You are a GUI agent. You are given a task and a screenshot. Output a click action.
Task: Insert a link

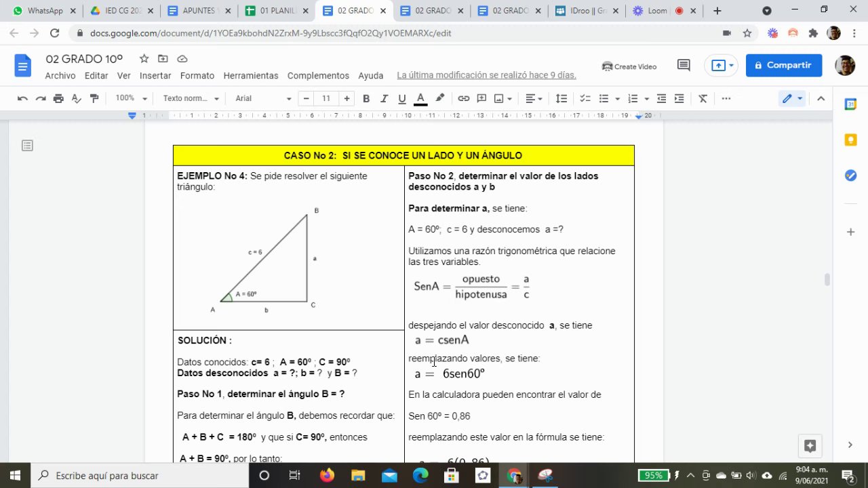pos(464,98)
